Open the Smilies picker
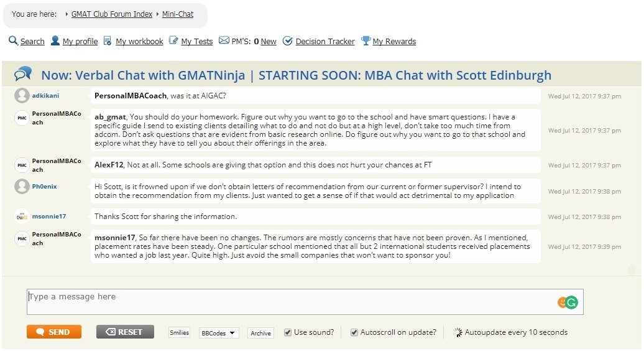This screenshot has width=644, height=351. [179, 333]
